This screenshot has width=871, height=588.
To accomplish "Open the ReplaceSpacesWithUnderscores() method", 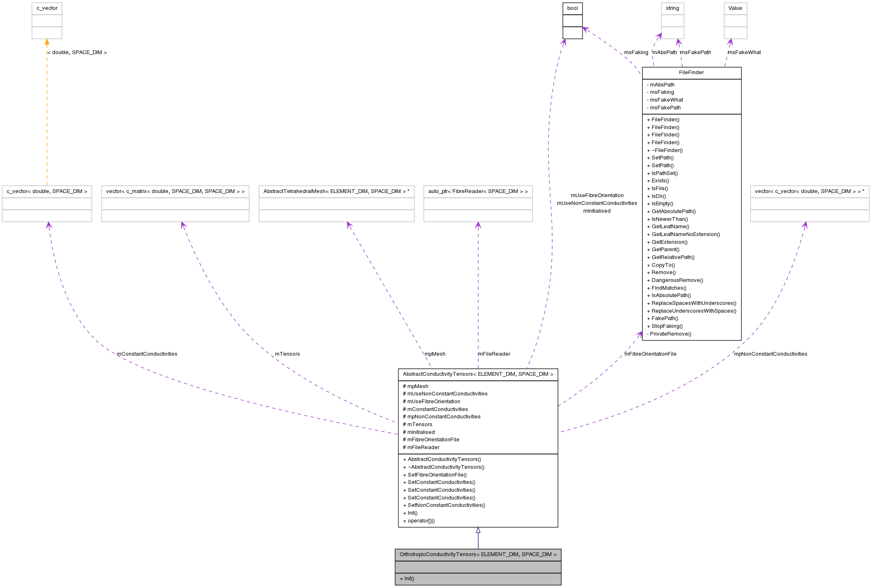I will [x=691, y=303].
